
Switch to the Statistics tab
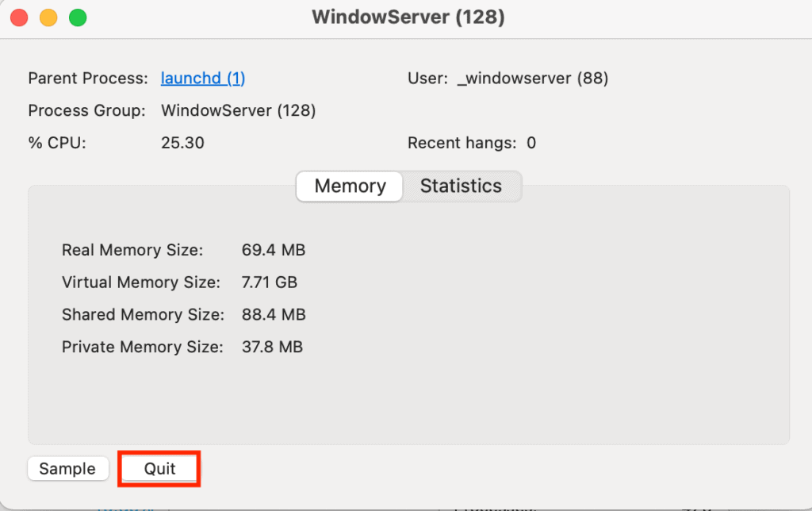(x=461, y=186)
